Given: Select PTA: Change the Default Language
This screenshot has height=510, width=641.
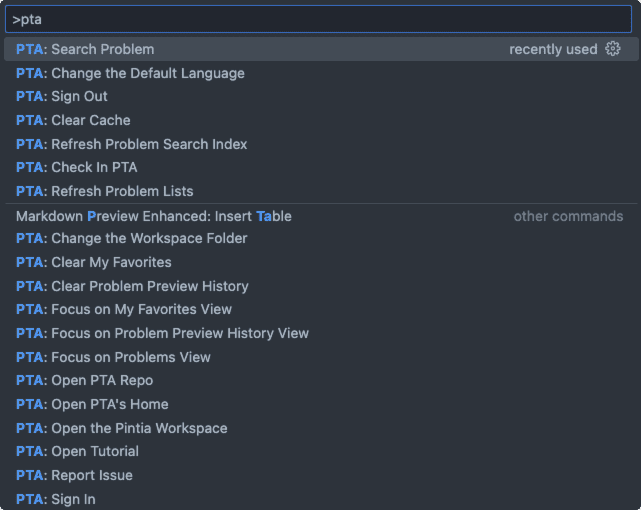Looking at the screenshot, I should (321, 73).
